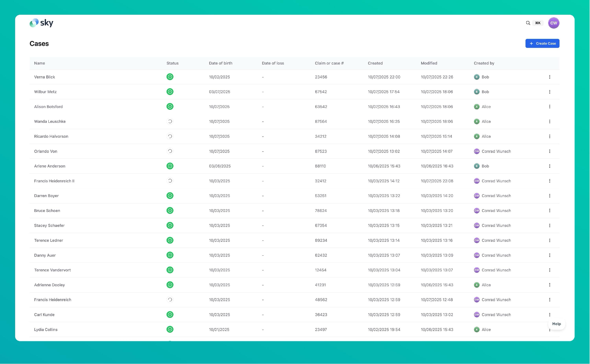Image resolution: width=590 pixels, height=364 pixels.
Task: Click Verna Blick's green completed status icon
Action: [x=170, y=77]
